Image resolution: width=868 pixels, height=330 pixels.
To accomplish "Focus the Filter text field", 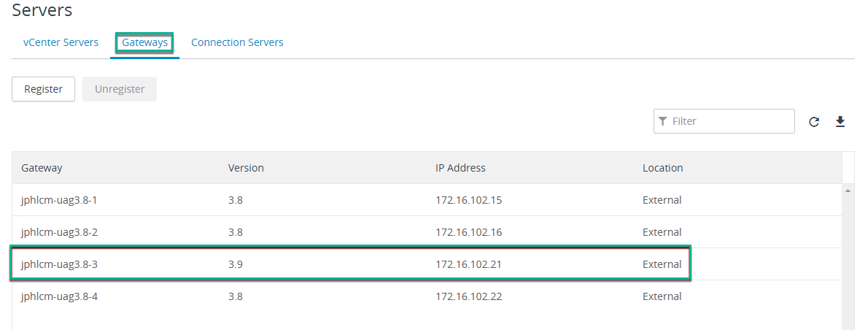I will 724,121.
